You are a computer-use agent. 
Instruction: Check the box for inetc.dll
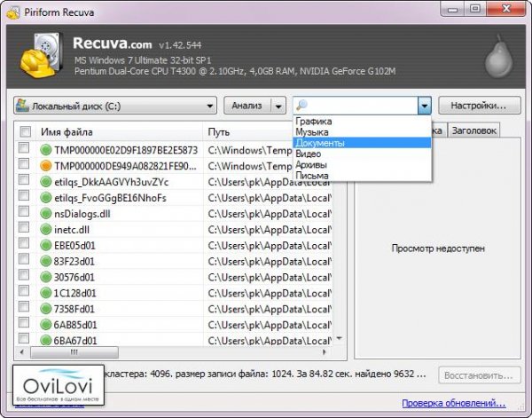click(x=24, y=227)
